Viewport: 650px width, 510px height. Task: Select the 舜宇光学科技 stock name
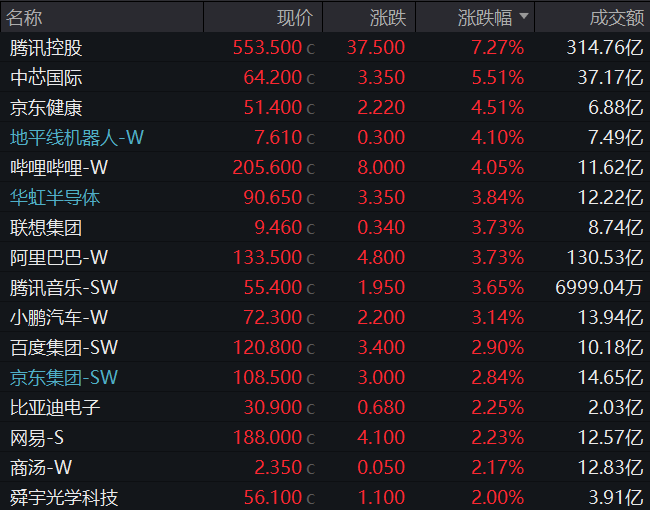click(64, 498)
